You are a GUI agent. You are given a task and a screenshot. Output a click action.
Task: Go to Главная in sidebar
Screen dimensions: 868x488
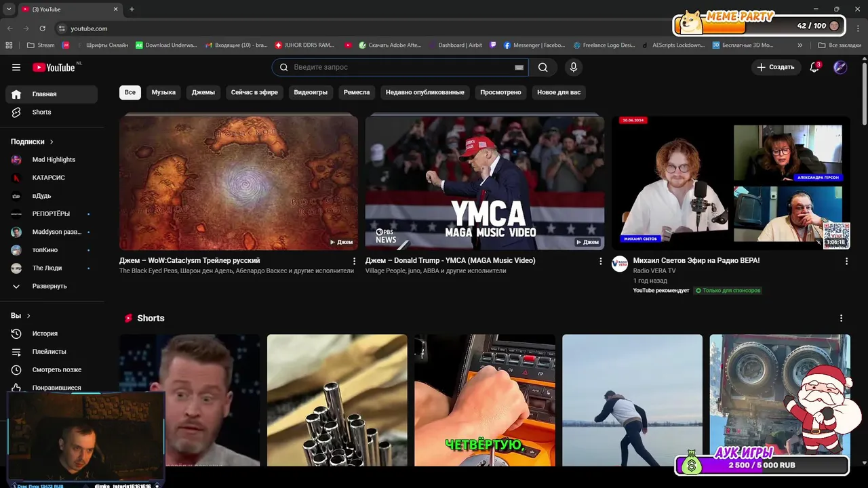click(52, 94)
